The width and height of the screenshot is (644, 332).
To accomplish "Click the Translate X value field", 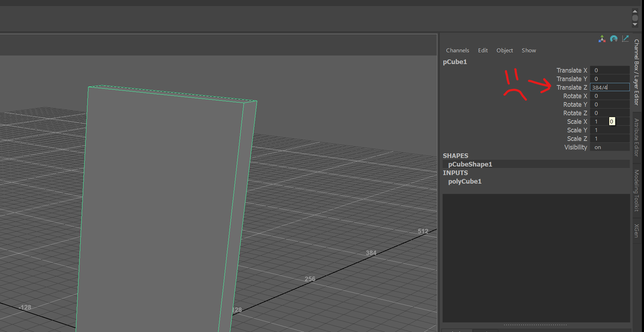I will tap(610, 70).
